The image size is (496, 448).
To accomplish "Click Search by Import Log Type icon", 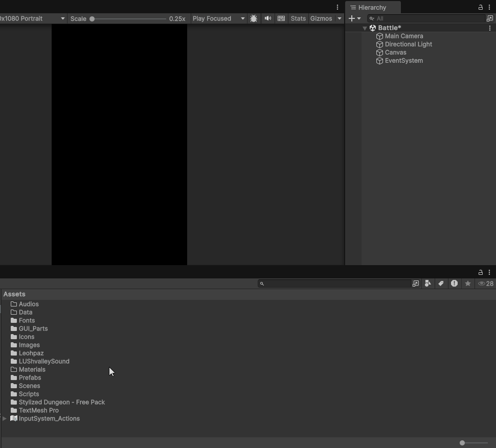I will (x=454, y=284).
